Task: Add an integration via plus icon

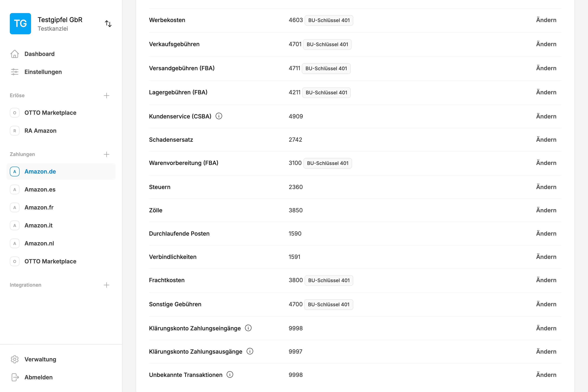Action: click(107, 285)
